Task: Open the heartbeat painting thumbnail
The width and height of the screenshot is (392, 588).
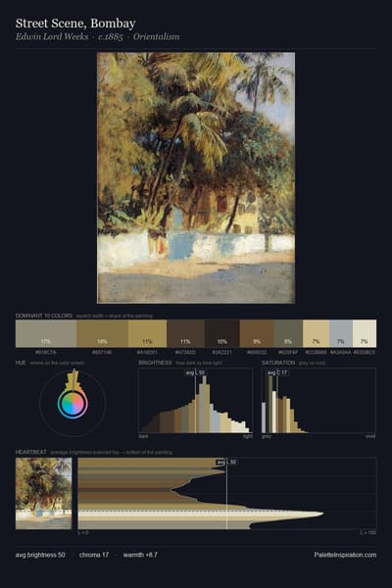Action: pos(43,493)
